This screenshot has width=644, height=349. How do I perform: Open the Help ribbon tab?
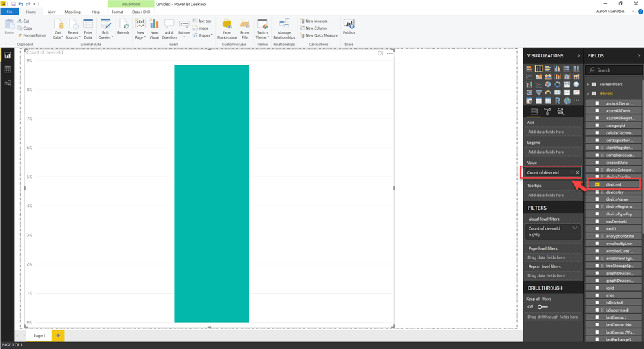tap(95, 12)
